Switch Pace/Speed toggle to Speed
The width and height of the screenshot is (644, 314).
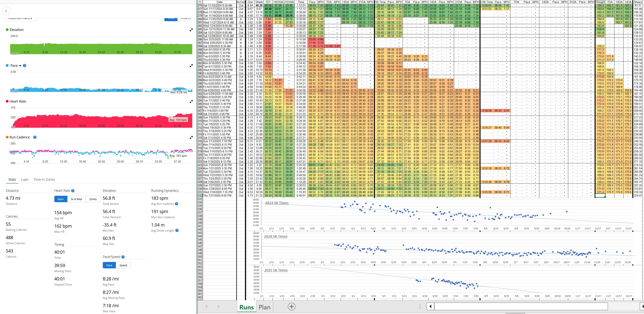[x=123, y=265]
